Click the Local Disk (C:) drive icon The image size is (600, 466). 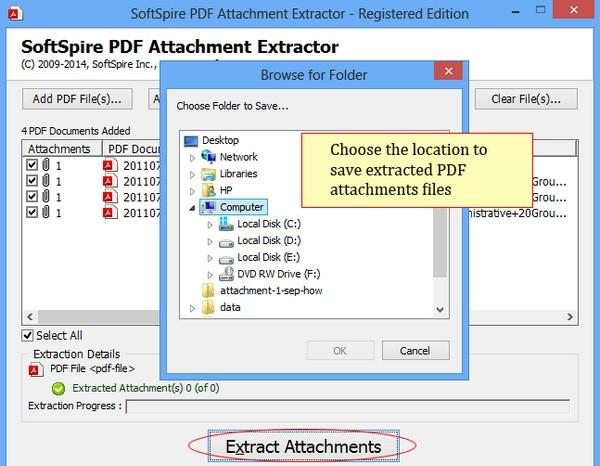[x=226, y=224]
